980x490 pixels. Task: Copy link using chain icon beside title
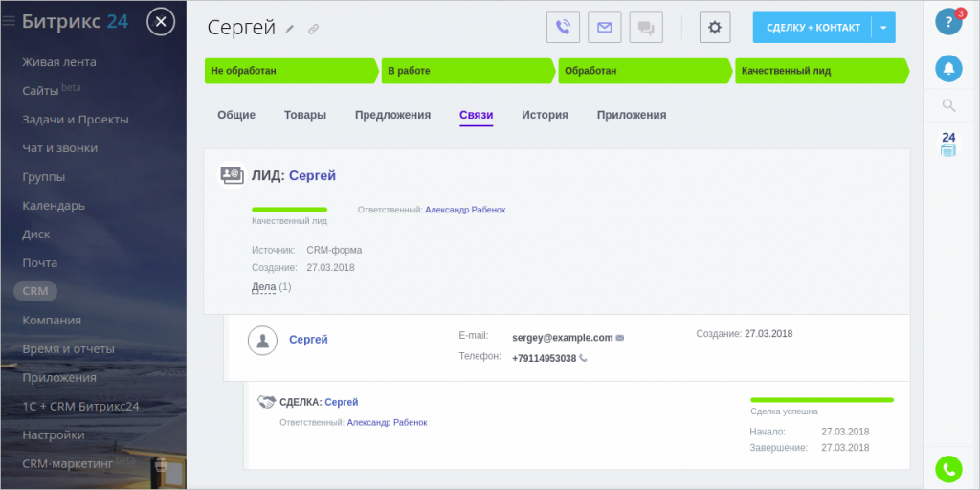point(313,29)
